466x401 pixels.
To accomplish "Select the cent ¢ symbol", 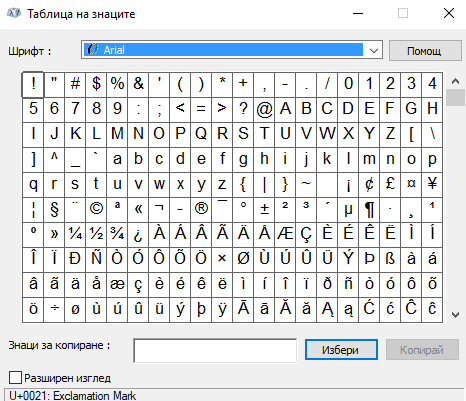I will pyautogui.click(x=369, y=185).
